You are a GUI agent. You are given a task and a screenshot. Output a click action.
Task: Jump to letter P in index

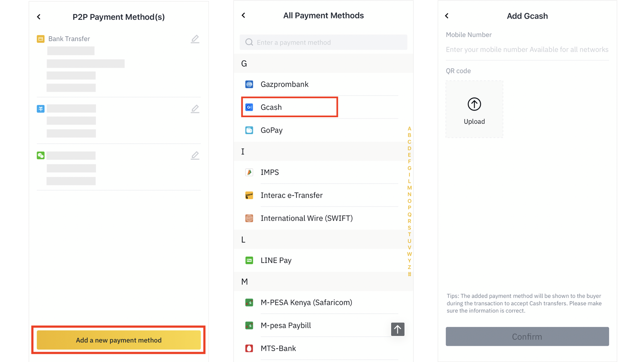point(409,207)
